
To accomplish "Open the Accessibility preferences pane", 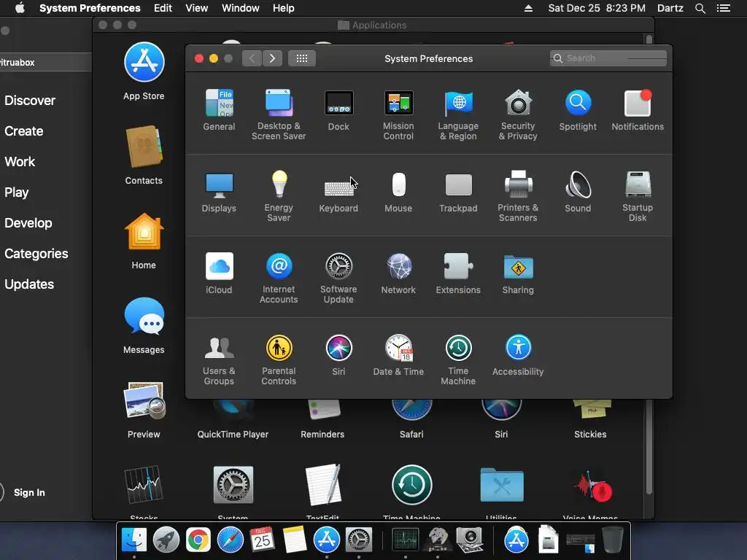I will pyautogui.click(x=518, y=355).
